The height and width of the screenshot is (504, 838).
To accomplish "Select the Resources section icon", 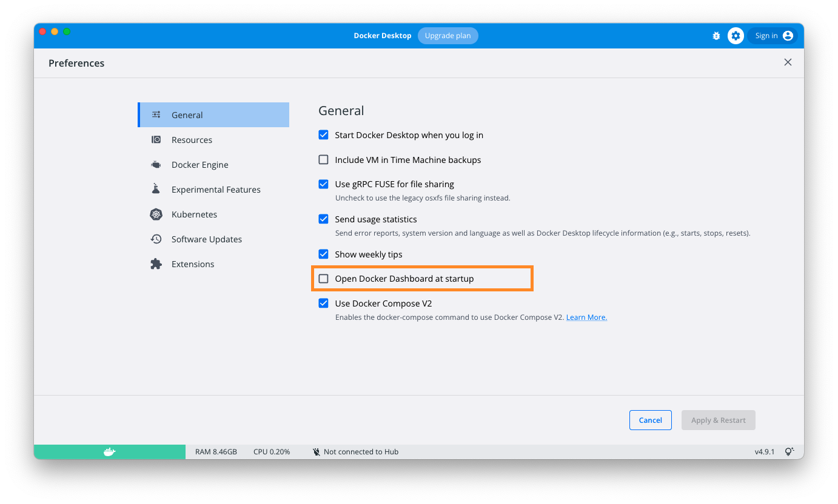I will (156, 139).
